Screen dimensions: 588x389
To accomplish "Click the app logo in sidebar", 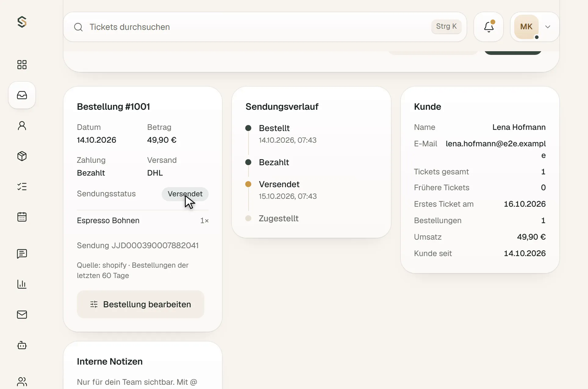I will coord(22,22).
